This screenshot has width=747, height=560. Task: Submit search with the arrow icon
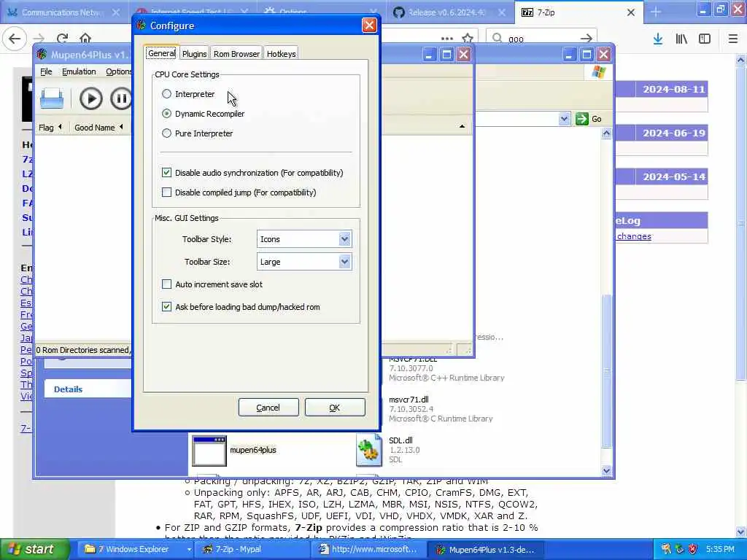(x=586, y=39)
